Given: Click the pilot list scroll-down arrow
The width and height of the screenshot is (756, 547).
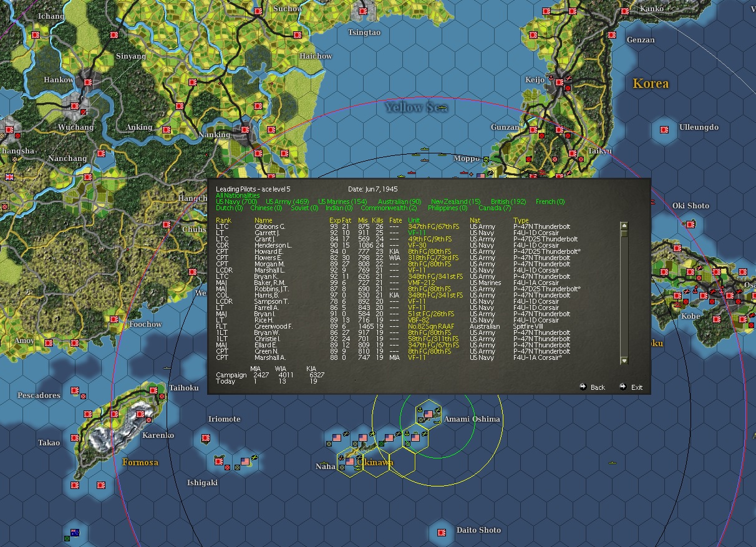Looking at the screenshot, I should tap(624, 361).
